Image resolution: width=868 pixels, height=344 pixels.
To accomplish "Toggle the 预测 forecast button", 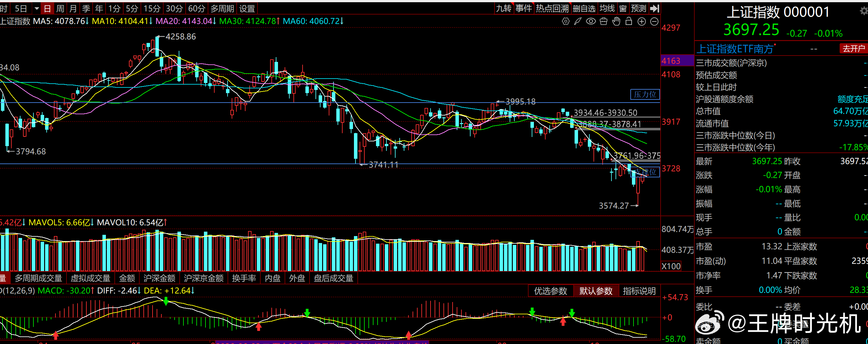I will 639,9.
